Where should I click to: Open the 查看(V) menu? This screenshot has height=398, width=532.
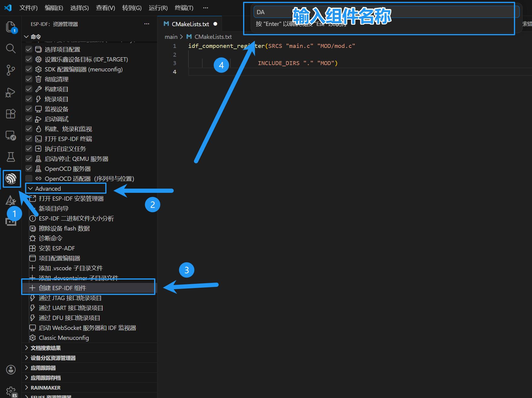point(105,8)
